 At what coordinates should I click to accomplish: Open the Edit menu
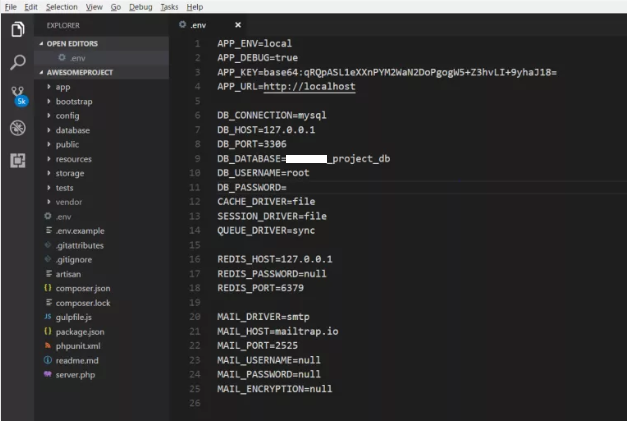coord(31,7)
